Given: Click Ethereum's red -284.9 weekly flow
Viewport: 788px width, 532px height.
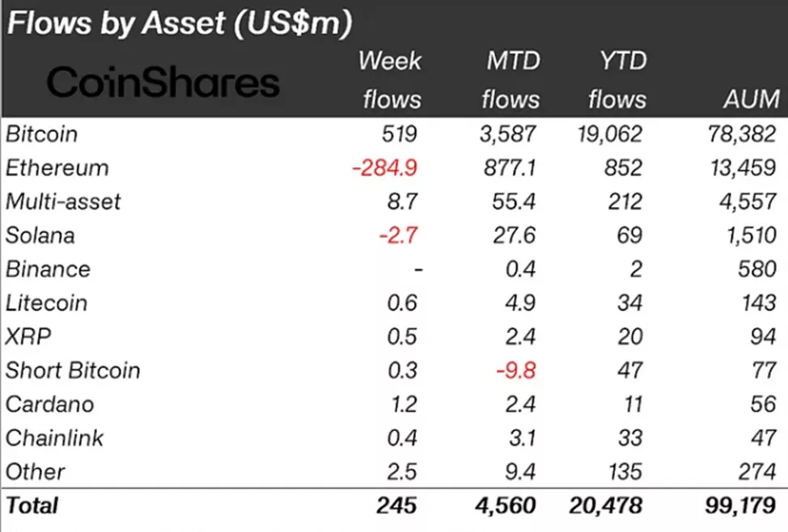Looking at the screenshot, I should (x=385, y=168).
